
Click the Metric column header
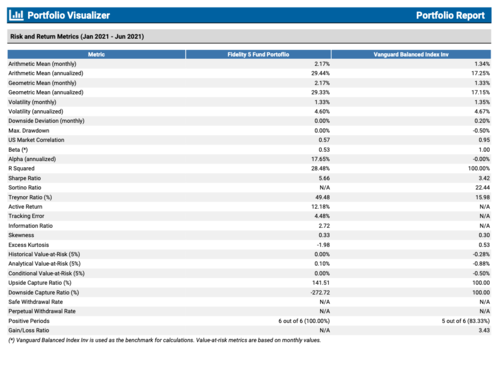click(x=96, y=54)
